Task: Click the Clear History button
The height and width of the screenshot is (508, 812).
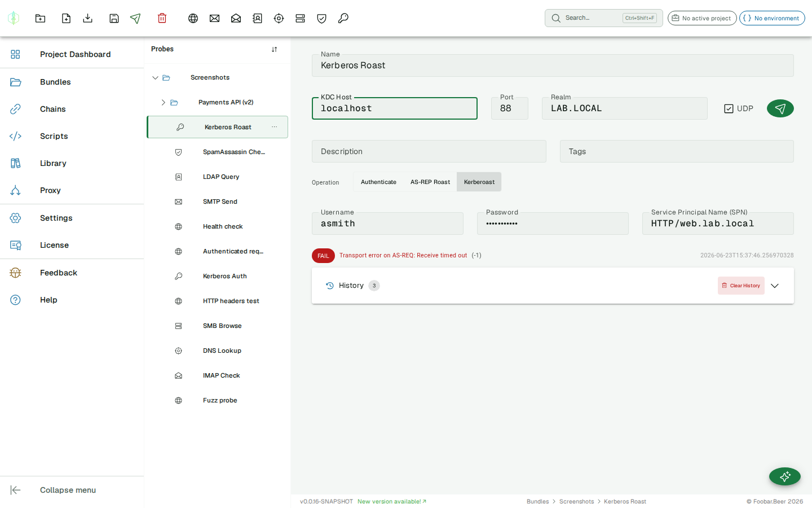Action: [741, 286]
